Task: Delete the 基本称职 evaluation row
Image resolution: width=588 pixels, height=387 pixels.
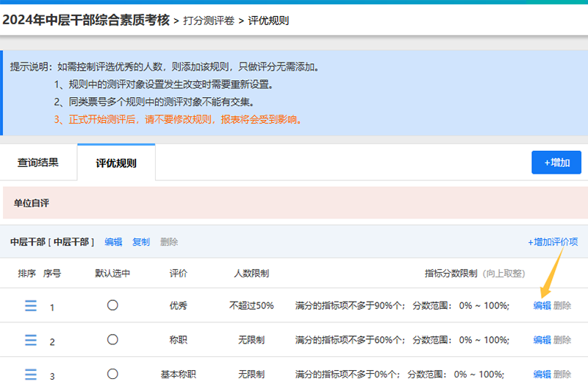Action: 562,374
